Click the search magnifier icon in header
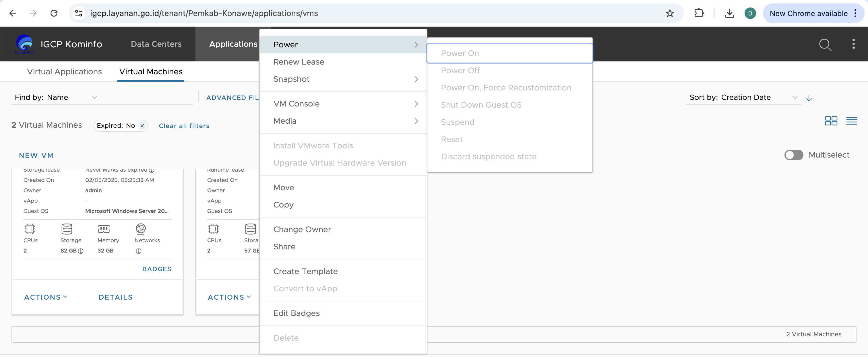Screen dimensions: 868x357 coord(825,44)
